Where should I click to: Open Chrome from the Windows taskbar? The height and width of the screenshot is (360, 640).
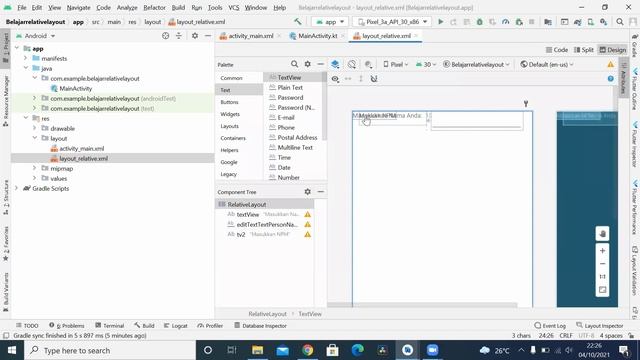tap(307, 350)
